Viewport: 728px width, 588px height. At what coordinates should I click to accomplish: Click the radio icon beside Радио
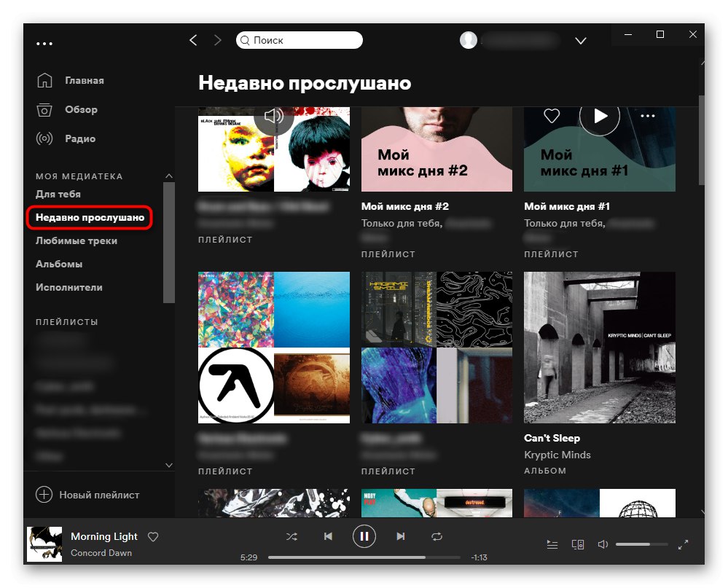coord(44,138)
